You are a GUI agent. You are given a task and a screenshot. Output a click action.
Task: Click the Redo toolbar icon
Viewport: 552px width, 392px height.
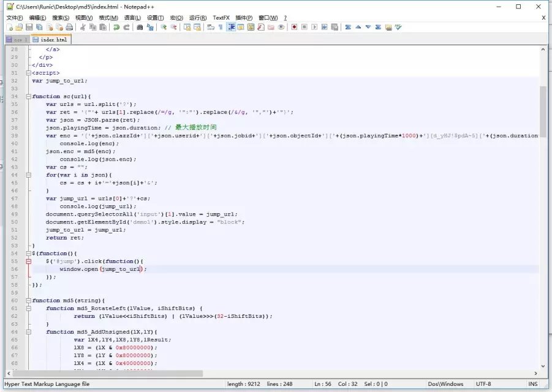pyautogui.click(x=126, y=27)
